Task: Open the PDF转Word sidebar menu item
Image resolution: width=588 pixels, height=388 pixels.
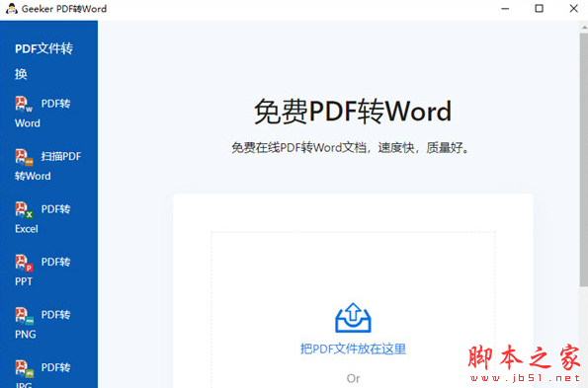Action: [x=42, y=113]
